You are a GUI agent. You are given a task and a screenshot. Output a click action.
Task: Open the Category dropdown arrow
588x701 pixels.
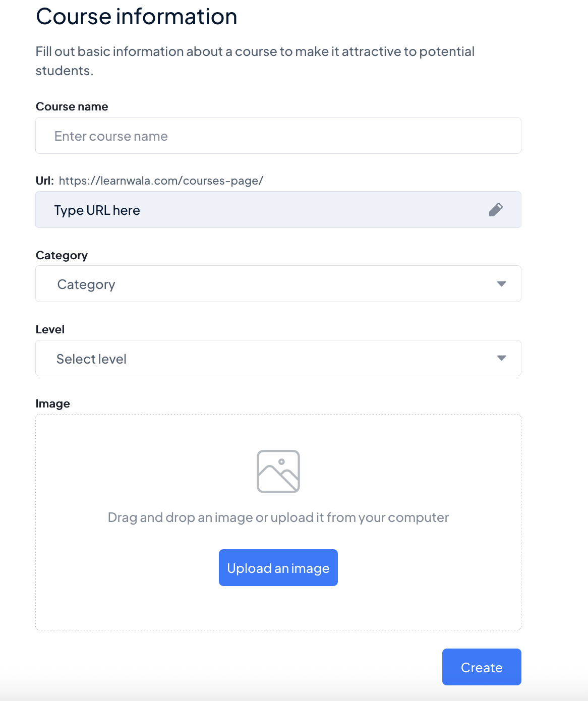point(501,284)
